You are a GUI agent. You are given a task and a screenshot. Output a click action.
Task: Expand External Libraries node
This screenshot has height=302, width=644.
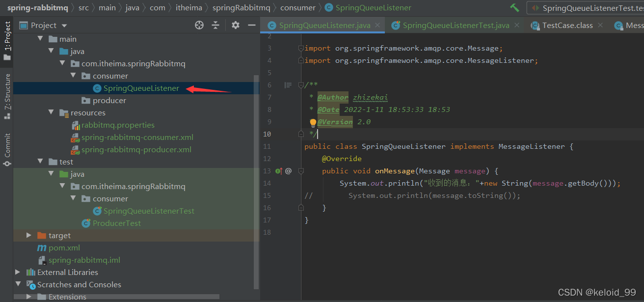18,273
